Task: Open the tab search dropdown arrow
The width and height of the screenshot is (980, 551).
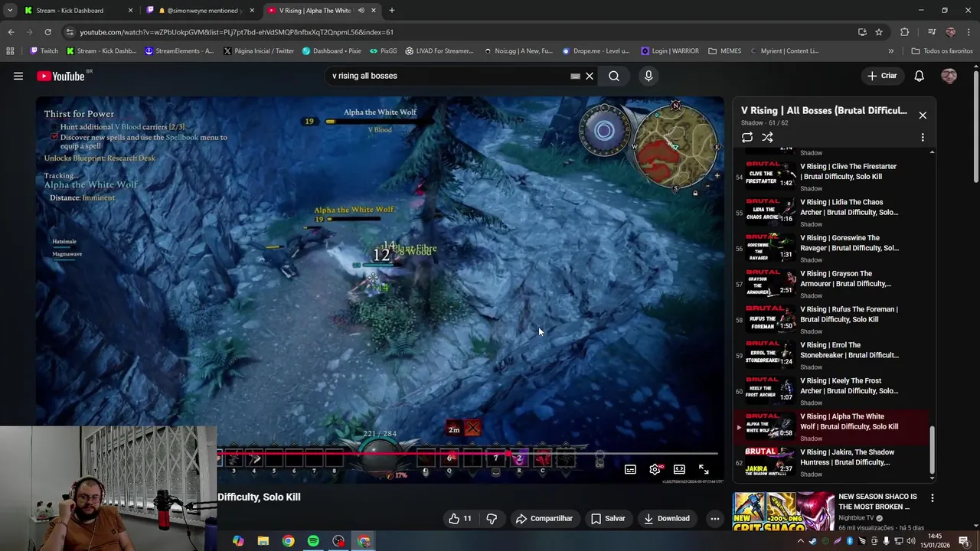Action: pos(10,11)
